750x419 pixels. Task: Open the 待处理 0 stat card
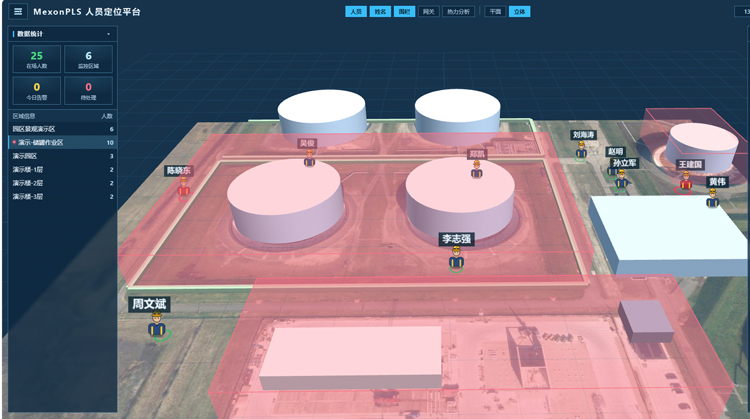(x=88, y=90)
